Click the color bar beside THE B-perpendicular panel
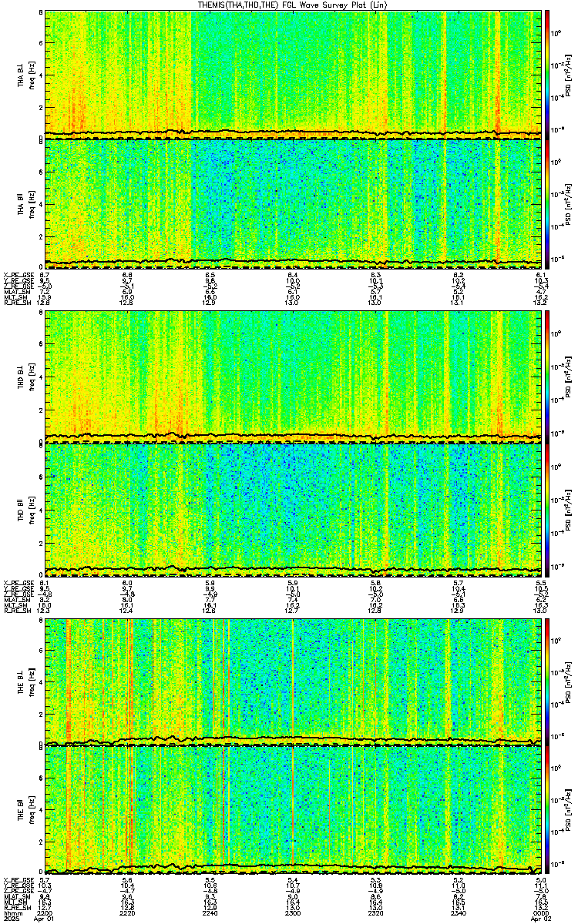 547,681
